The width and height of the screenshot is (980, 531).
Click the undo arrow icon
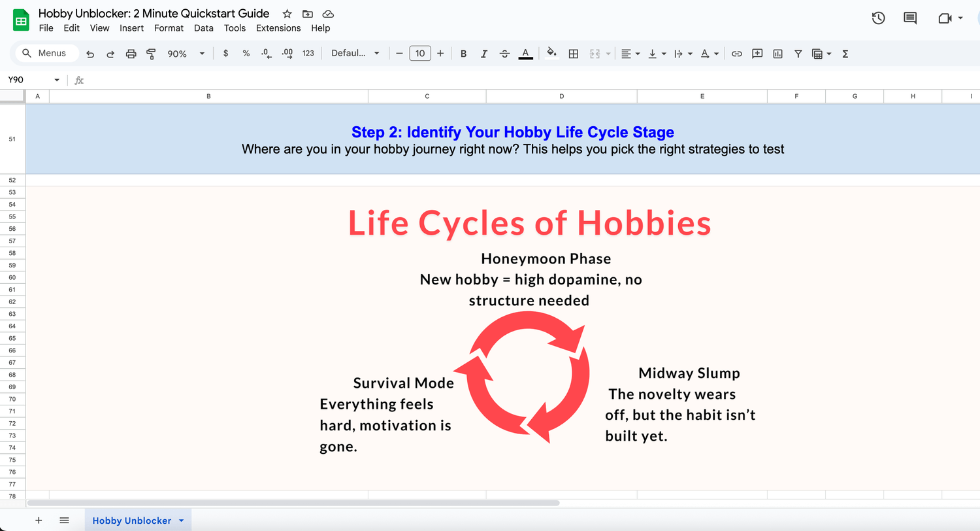pos(90,54)
